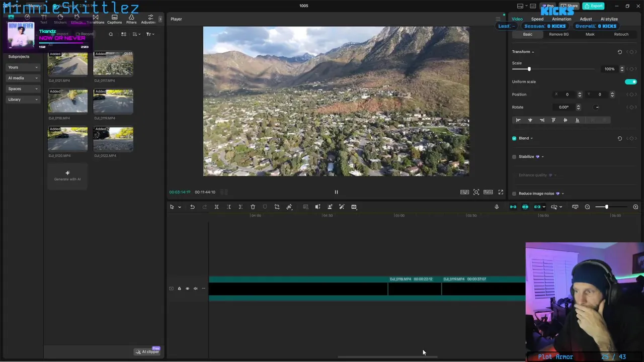Uncheck the Blend checkbox

514,138
